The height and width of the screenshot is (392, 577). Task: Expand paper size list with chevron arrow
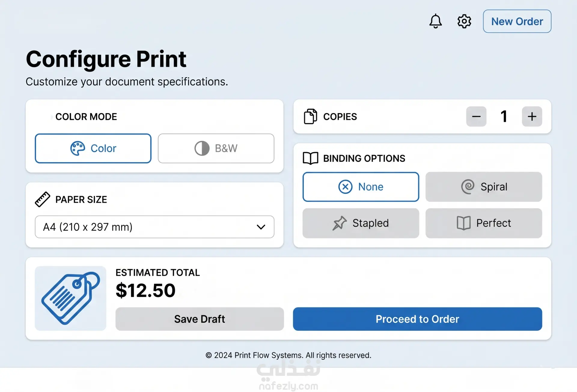pyautogui.click(x=261, y=227)
